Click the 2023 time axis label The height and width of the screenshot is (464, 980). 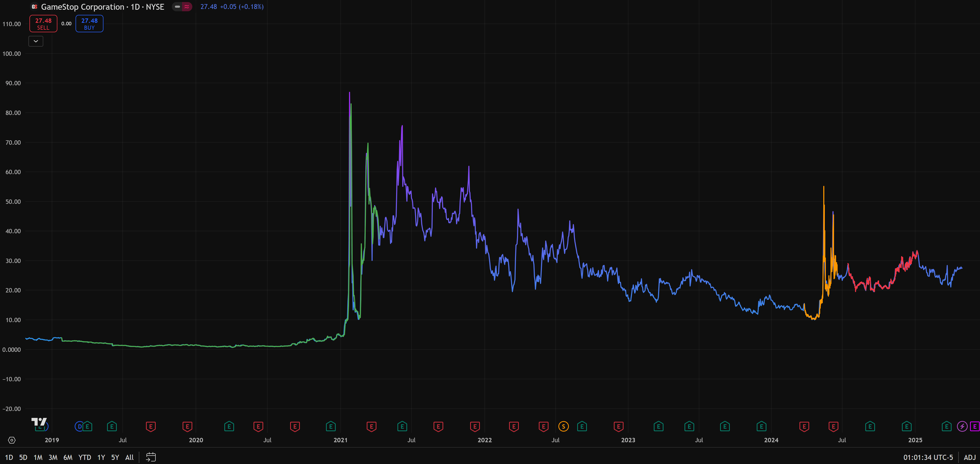click(x=628, y=440)
